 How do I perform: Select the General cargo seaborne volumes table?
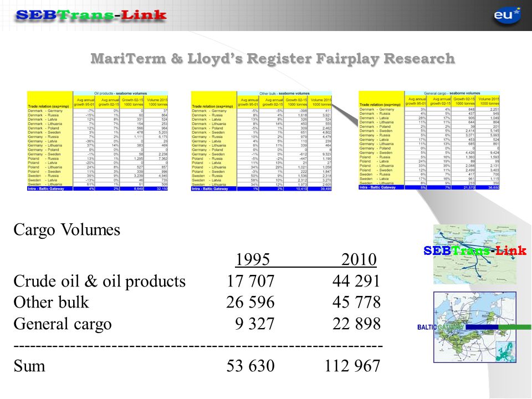click(429, 140)
